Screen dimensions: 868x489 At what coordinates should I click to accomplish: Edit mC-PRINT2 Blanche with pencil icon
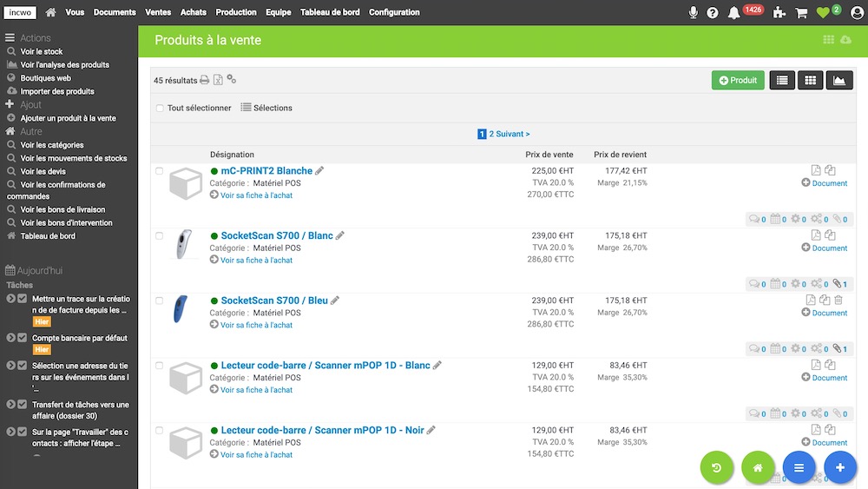click(x=319, y=170)
